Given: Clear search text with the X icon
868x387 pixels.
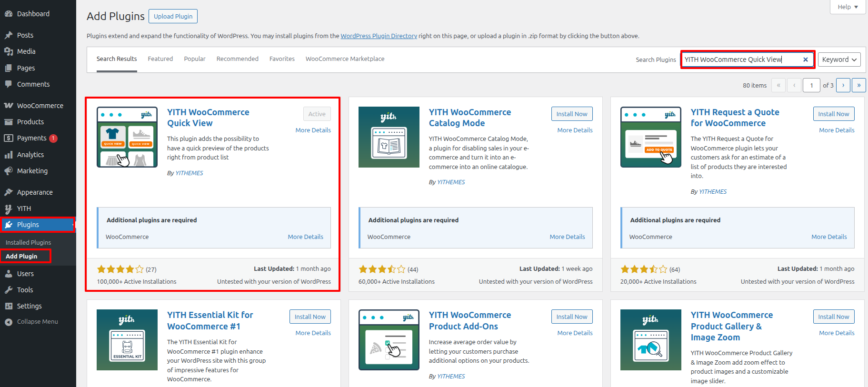Looking at the screenshot, I should click(805, 60).
